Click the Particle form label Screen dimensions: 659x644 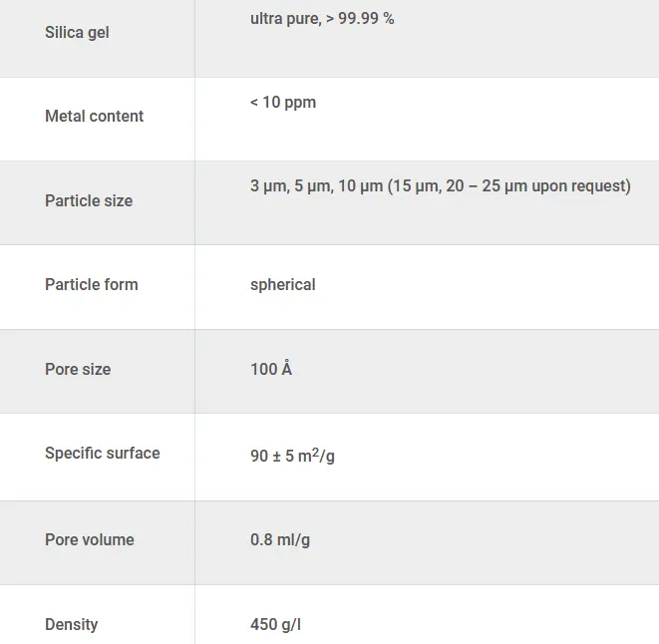91,284
